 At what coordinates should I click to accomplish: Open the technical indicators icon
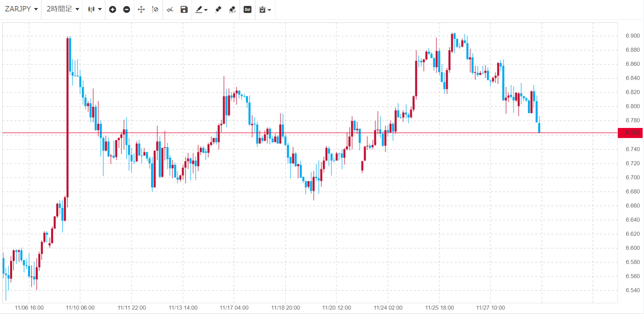170,9
